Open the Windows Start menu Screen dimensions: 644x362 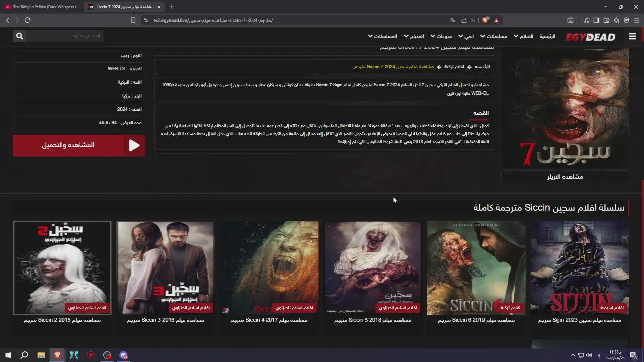(8, 355)
